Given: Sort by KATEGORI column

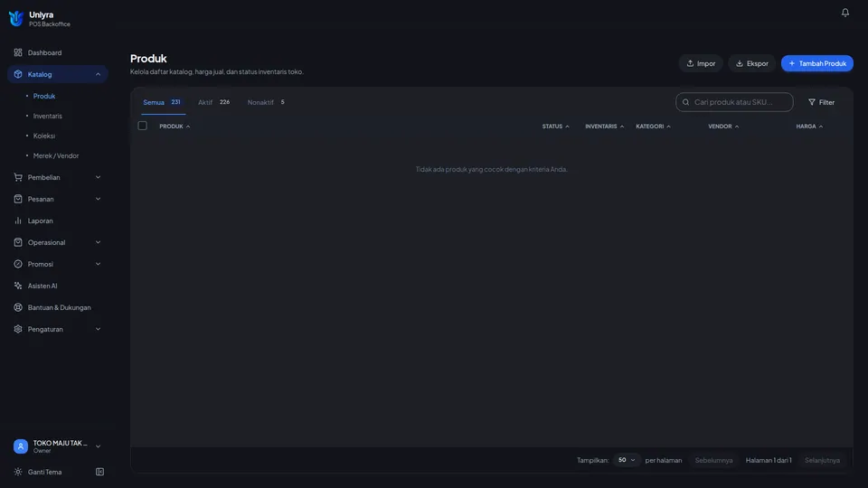Looking at the screenshot, I should coord(653,127).
